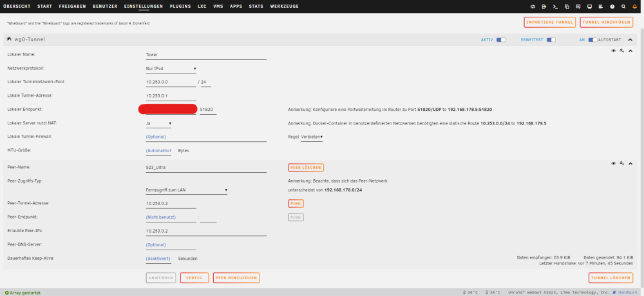Open the orange notification bell
This screenshot has height=296, width=644.
tap(635, 6)
